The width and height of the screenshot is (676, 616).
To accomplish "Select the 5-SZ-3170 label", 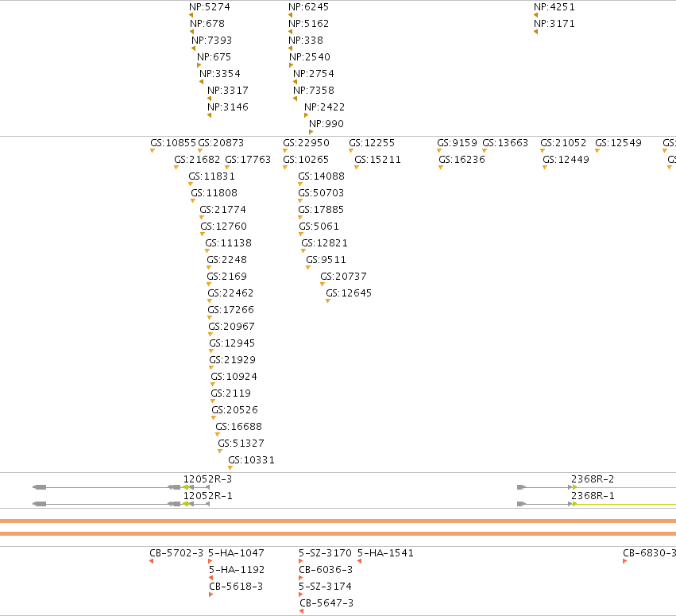I will point(325,553).
